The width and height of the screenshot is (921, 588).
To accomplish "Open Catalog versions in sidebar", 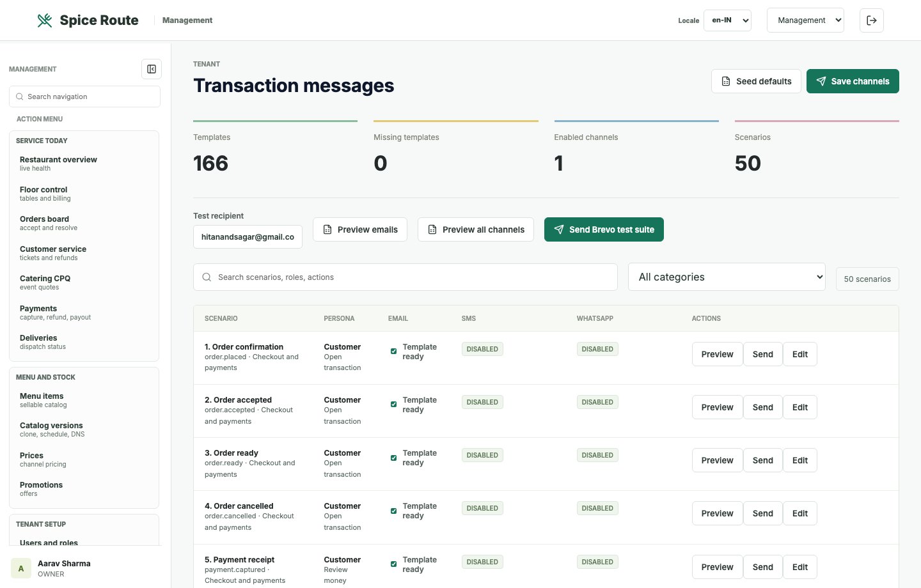I will click(x=84, y=429).
